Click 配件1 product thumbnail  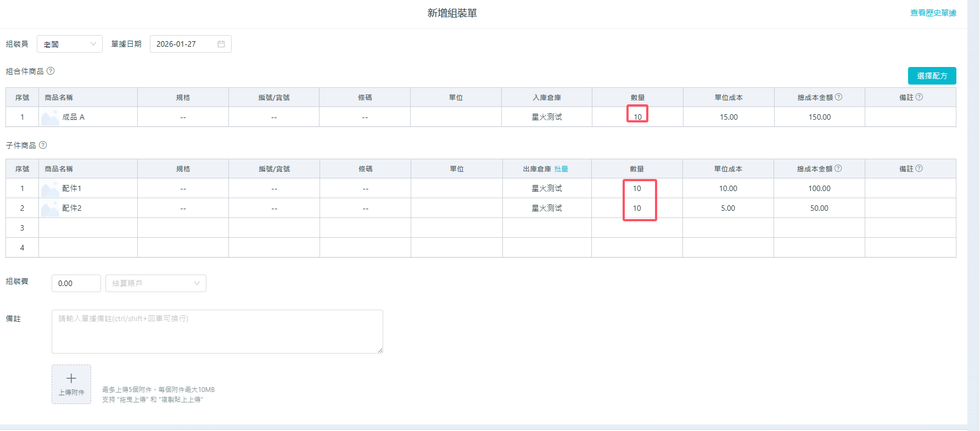pyautogui.click(x=50, y=189)
